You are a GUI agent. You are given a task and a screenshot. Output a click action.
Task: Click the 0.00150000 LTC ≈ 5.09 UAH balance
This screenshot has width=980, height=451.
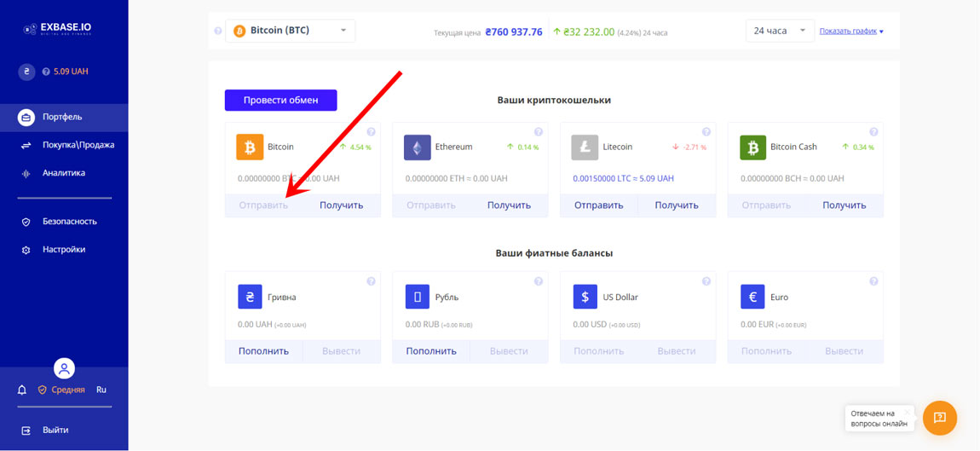point(623,178)
